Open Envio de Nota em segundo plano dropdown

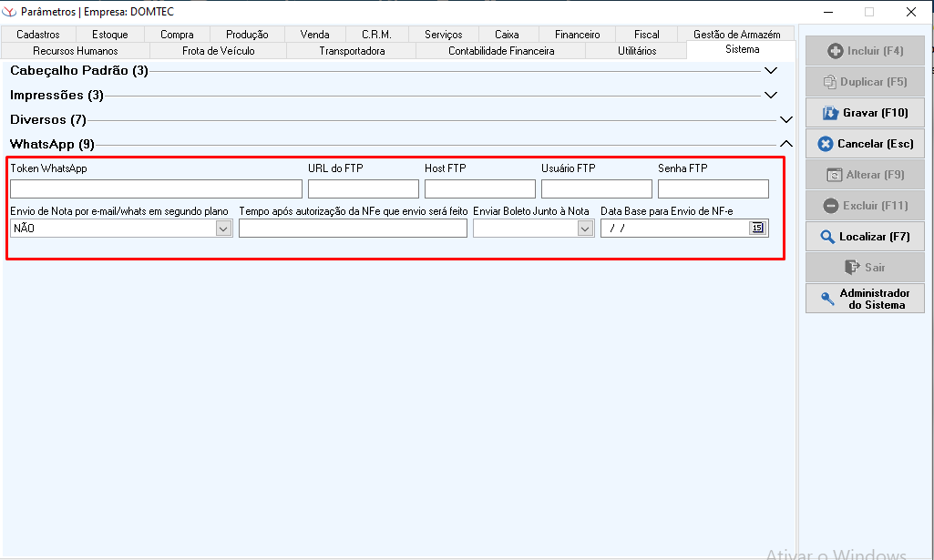223,229
